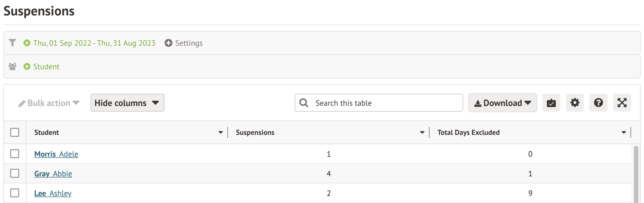Open the Hide columns dropdown
This screenshot has width=644, height=203.
[x=127, y=103]
